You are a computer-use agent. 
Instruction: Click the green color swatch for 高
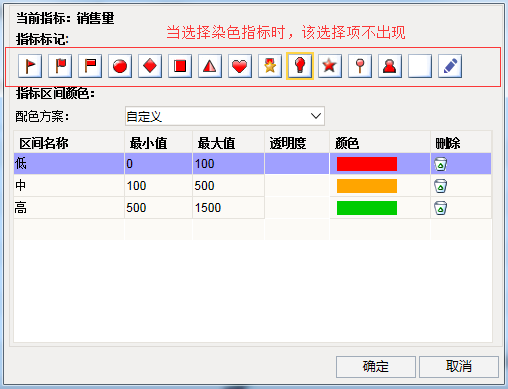coord(367,208)
